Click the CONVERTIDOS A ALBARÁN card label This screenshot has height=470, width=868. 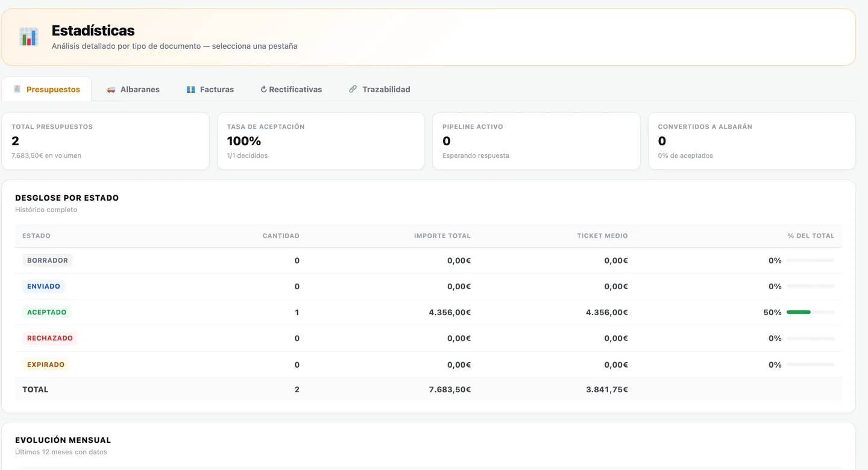pos(705,127)
